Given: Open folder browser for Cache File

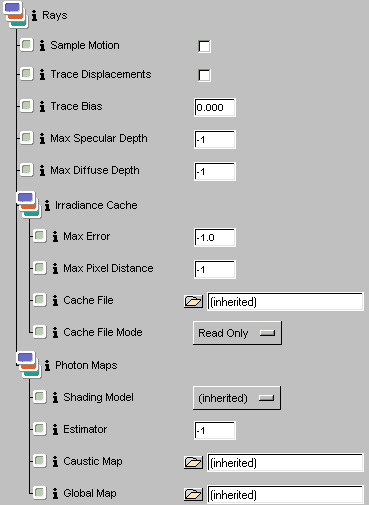Looking at the screenshot, I should [193, 301].
